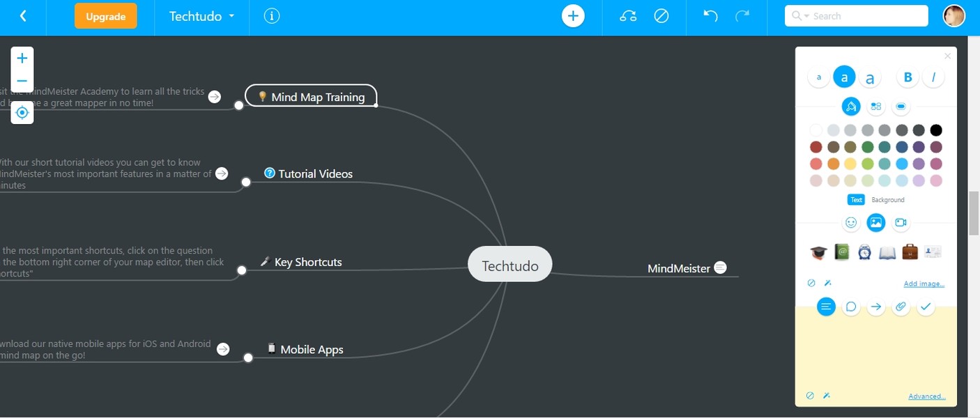980x418 pixels.
Task: Pick the dark red color swatch
Action: click(x=816, y=147)
